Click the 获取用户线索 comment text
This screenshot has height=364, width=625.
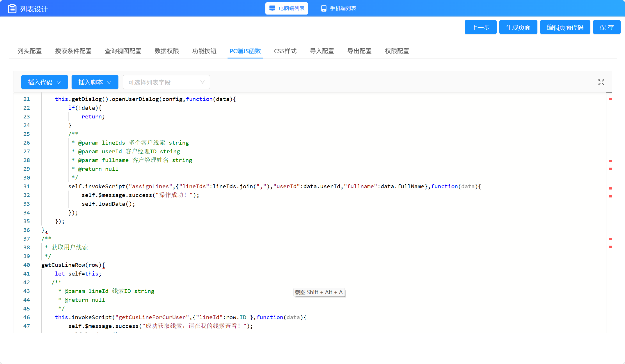[70, 247]
